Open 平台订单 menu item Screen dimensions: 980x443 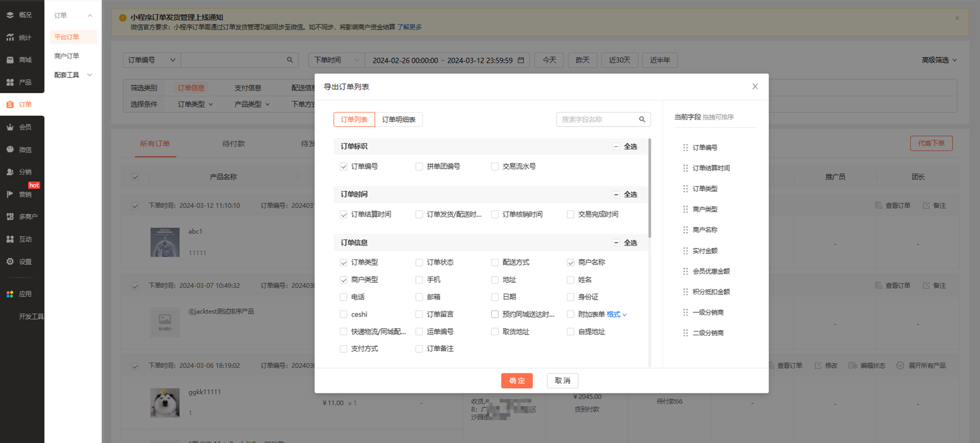tap(73, 37)
